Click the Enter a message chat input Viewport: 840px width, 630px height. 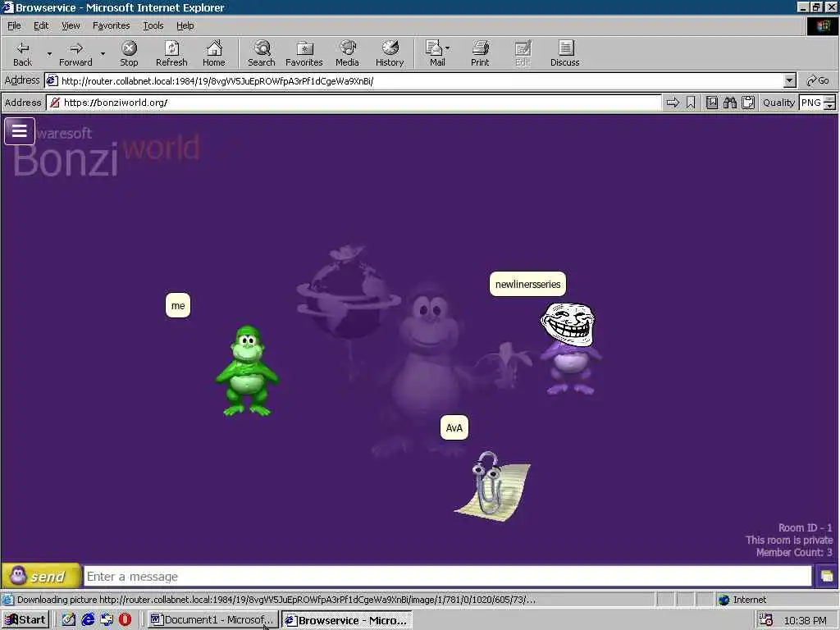coord(448,577)
